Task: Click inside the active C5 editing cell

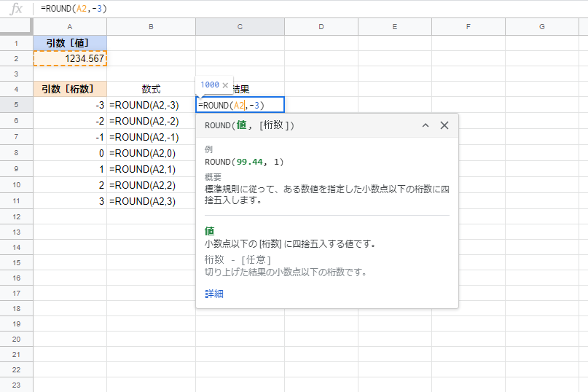Action: pyautogui.click(x=240, y=105)
